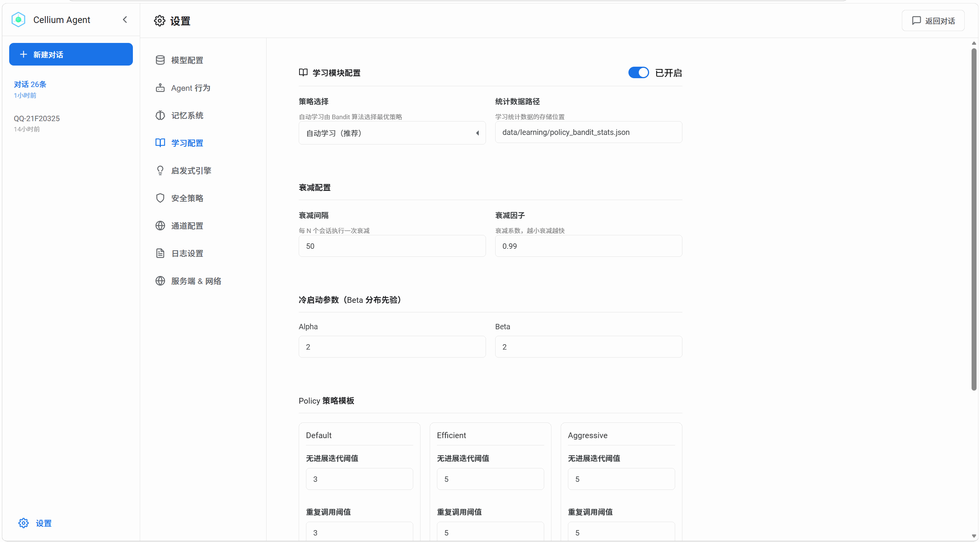Click the Efficient card title

coord(452,435)
